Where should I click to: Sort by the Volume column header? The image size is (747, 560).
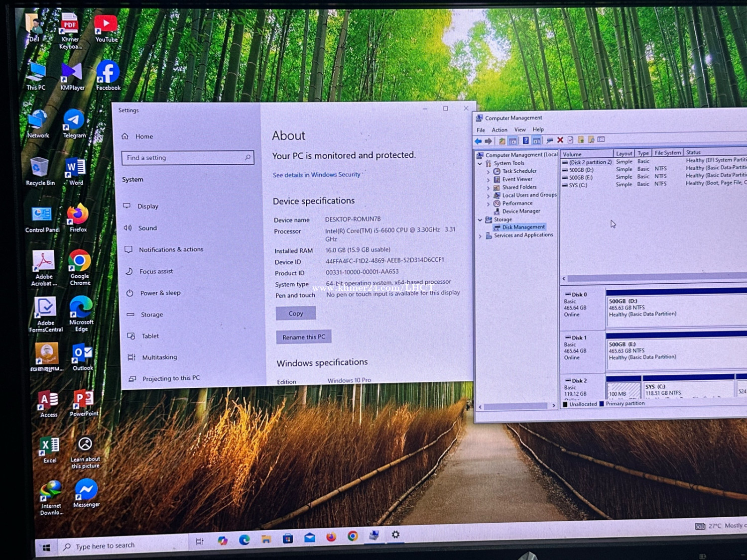coord(587,154)
